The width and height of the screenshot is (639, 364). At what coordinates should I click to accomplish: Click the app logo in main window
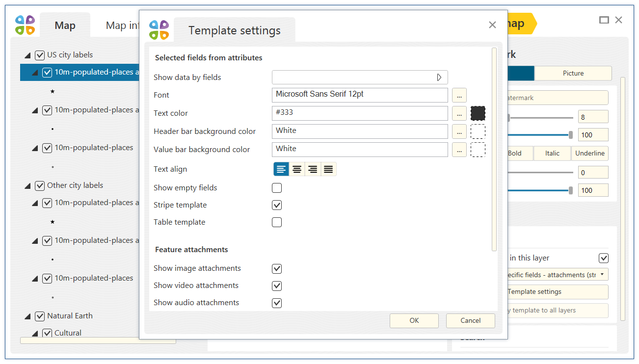click(x=25, y=25)
